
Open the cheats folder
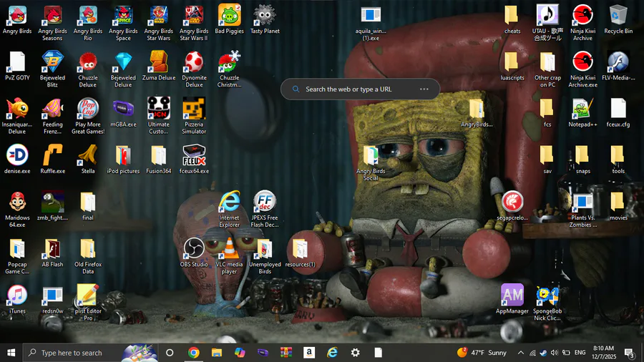pyautogui.click(x=512, y=19)
